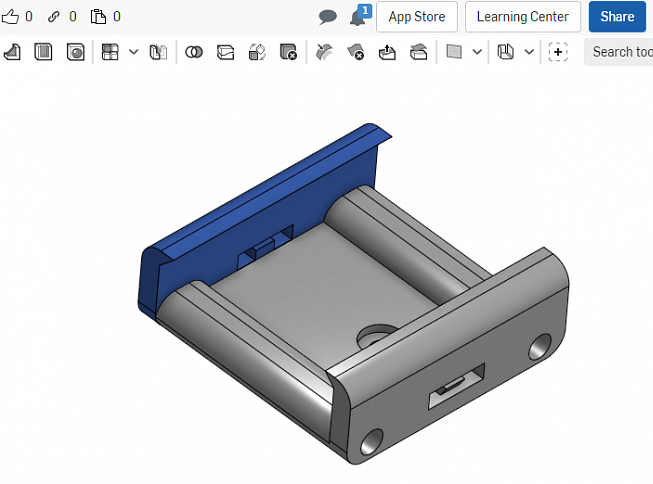This screenshot has width=653, height=484.
Task: Click the Search tools field
Action: click(x=620, y=52)
